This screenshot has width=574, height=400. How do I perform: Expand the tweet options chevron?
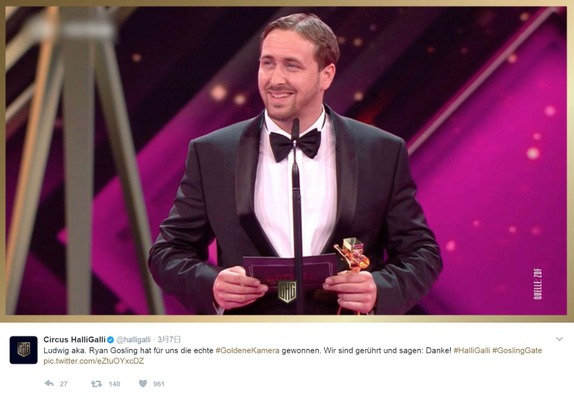pos(559,339)
